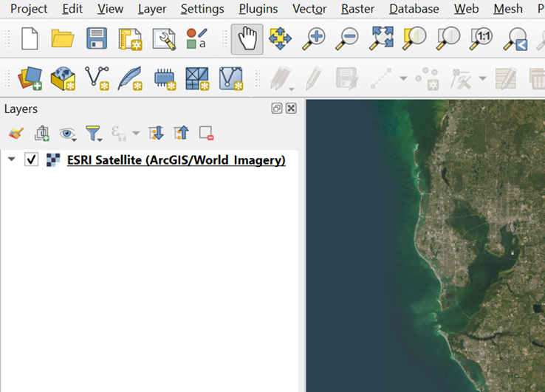The image size is (545, 392).
Task: Click the Zoom Full extent icon
Action: coord(381,39)
